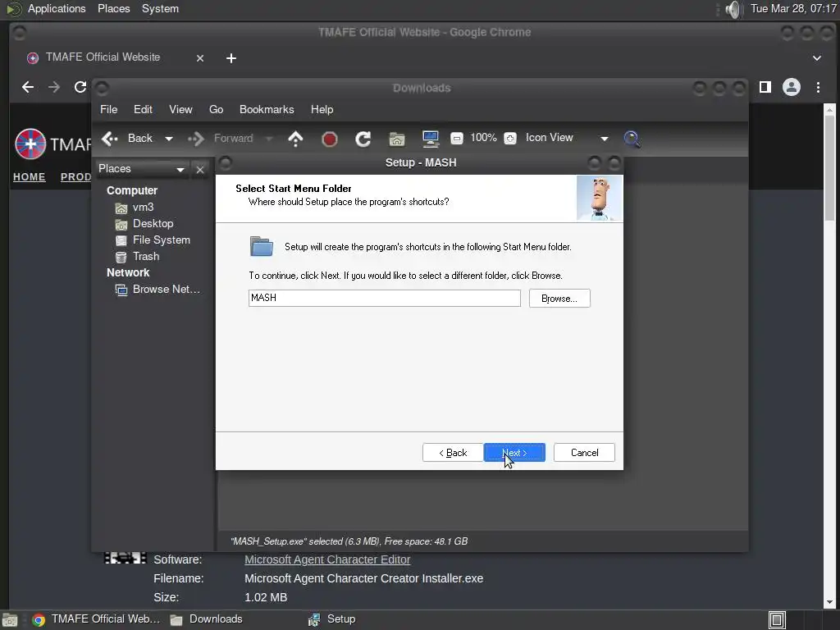The height and width of the screenshot is (630, 840).
Task: Click the red Stop loading icon
Action: click(x=330, y=139)
